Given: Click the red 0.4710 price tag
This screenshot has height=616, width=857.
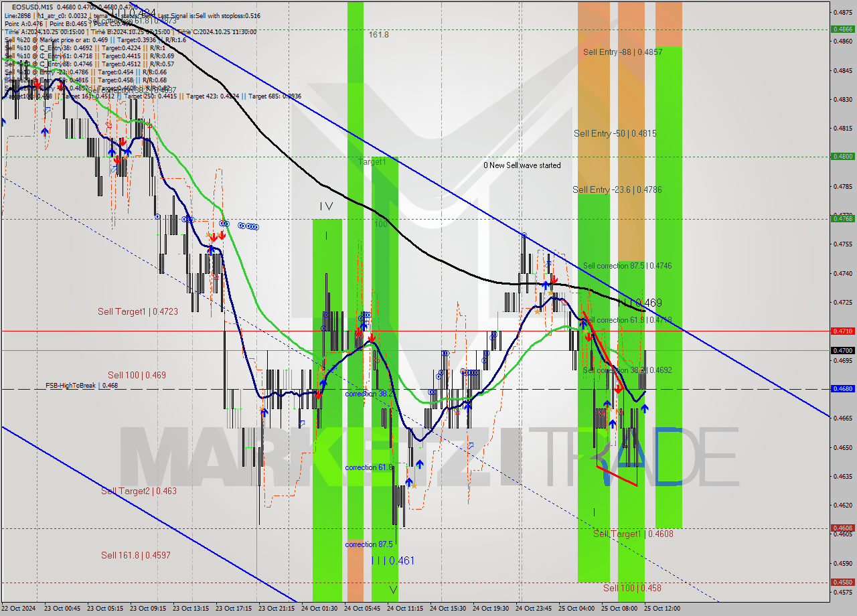Looking at the screenshot, I should (x=842, y=331).
